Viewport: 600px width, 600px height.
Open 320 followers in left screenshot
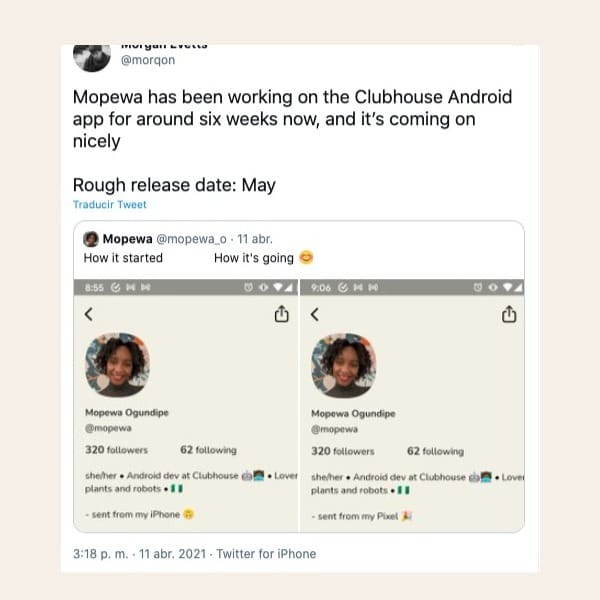point(116,451)
